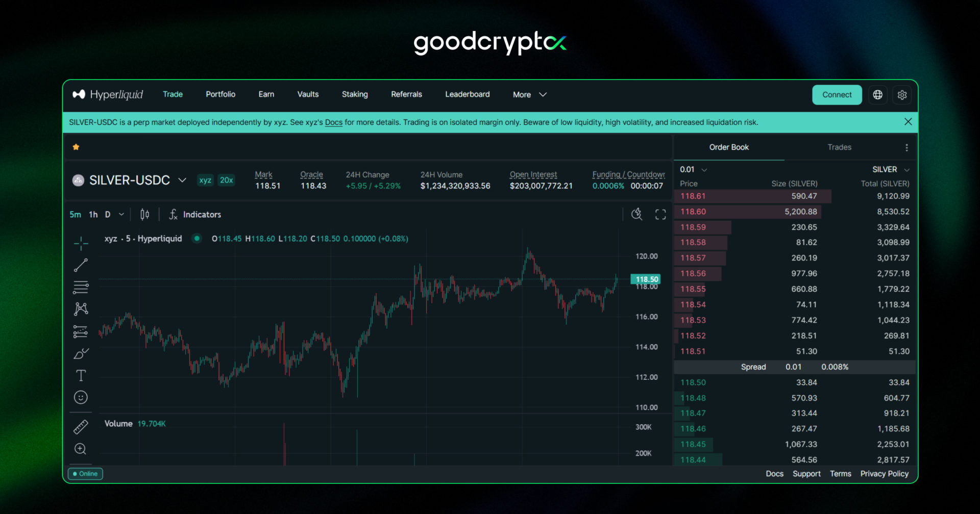Open the candlestick chart type selector
This screenshot has width=980, height=514.
tap(145, 215)
